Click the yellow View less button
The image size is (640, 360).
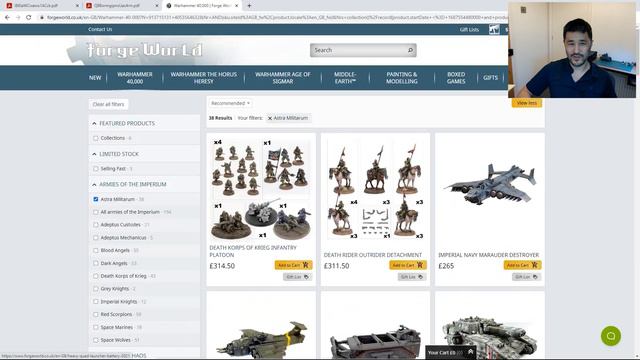pos(527,103)
